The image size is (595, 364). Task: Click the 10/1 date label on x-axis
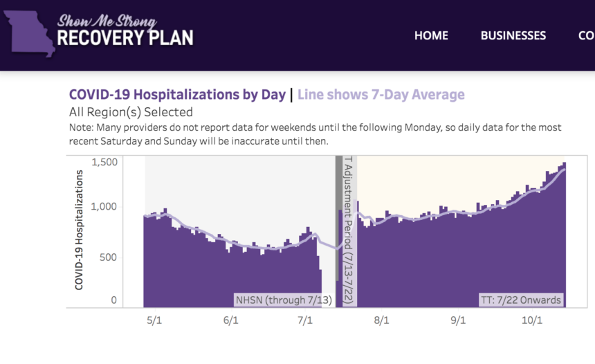click(x=531, y=320)
